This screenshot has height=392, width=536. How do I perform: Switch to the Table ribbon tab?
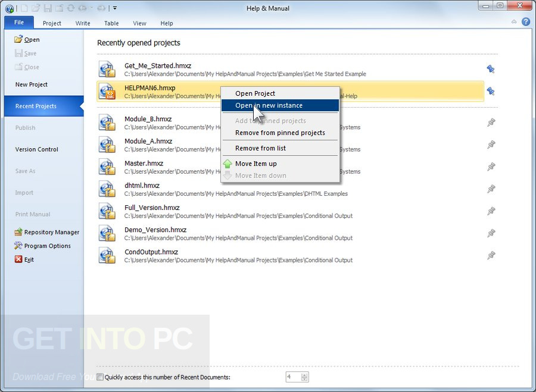[x=111, y=23]
